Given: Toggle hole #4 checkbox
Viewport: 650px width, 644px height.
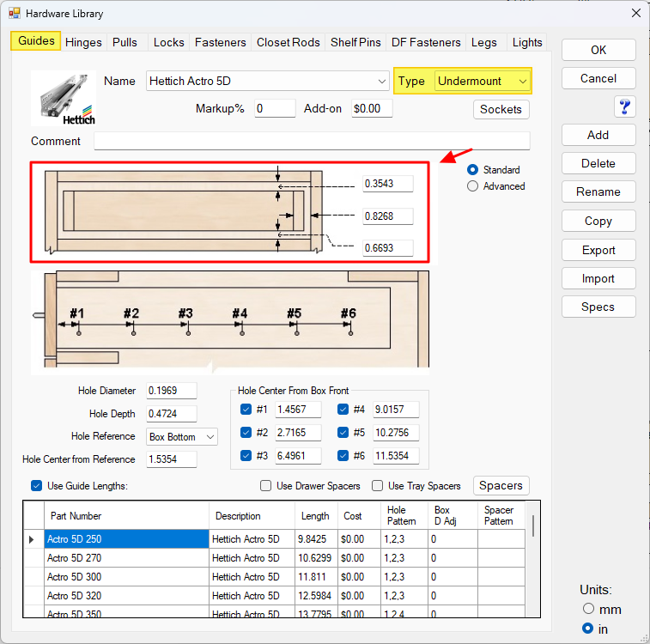Looking at the screenshot, I should coord(343,410).
